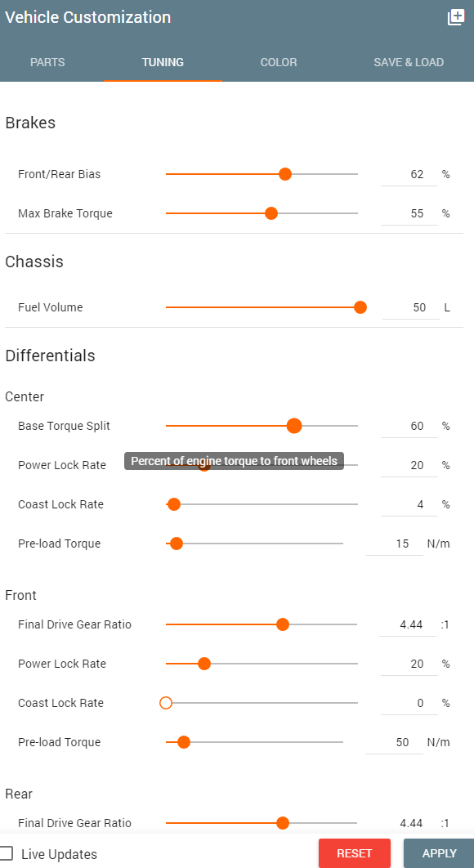Click the Front/Rear Bias slider handle
Viewport: 474px width, 868px height.
tap(285, 174)
